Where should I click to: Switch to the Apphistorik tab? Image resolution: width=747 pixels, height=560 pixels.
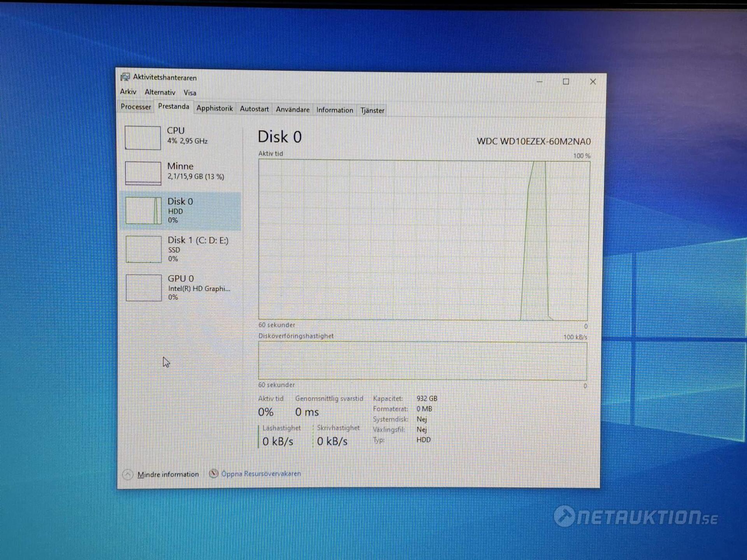click(x=214, y=108)
